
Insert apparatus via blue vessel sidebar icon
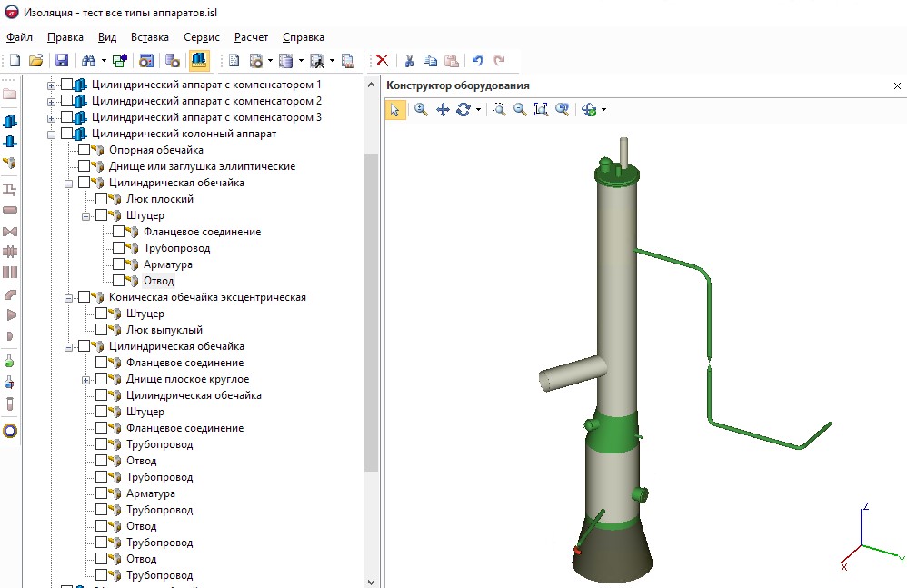[10, 122]
